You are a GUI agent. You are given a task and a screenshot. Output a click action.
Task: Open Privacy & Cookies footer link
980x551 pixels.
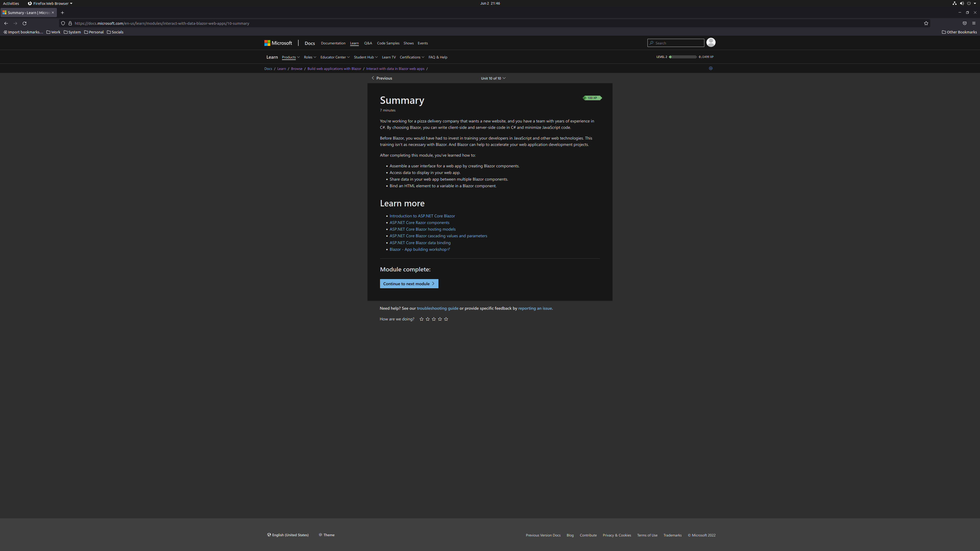[617, 535]
